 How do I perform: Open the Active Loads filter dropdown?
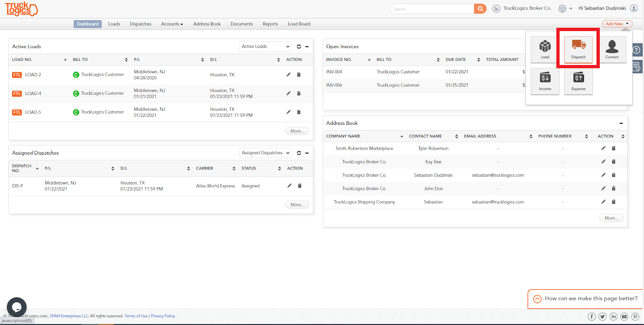pyautogui.click(x=265, y=47)
